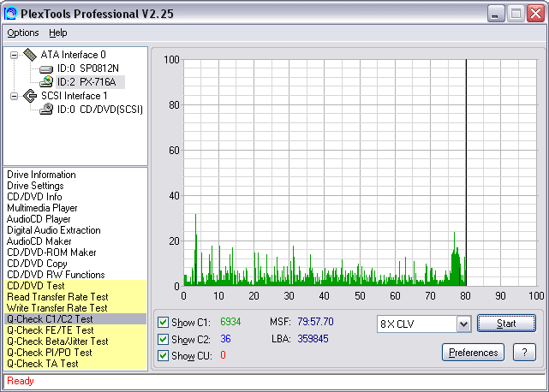549x392 pixels.
Task: Select Q-Check TA Test
Action: (x=75, y=364)
